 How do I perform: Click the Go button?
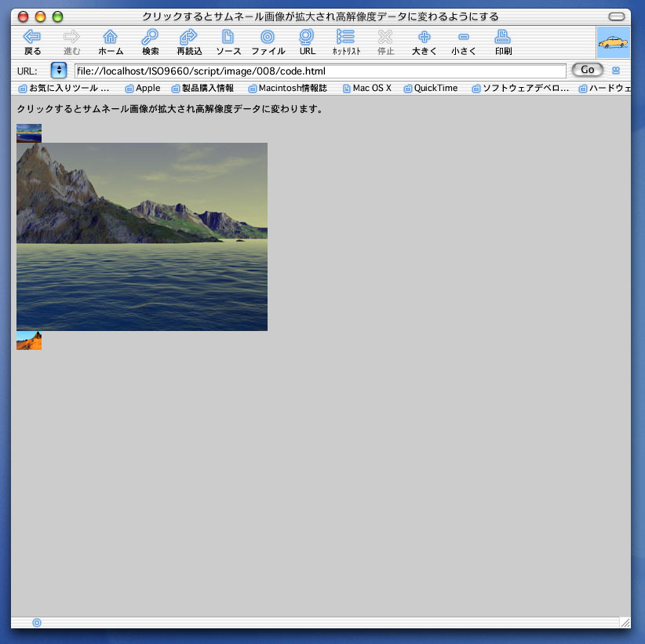tap(588, 70)
